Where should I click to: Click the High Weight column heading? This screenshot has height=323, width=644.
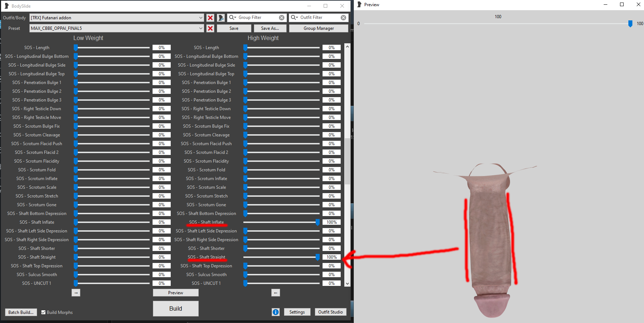[x=263, y=38]
